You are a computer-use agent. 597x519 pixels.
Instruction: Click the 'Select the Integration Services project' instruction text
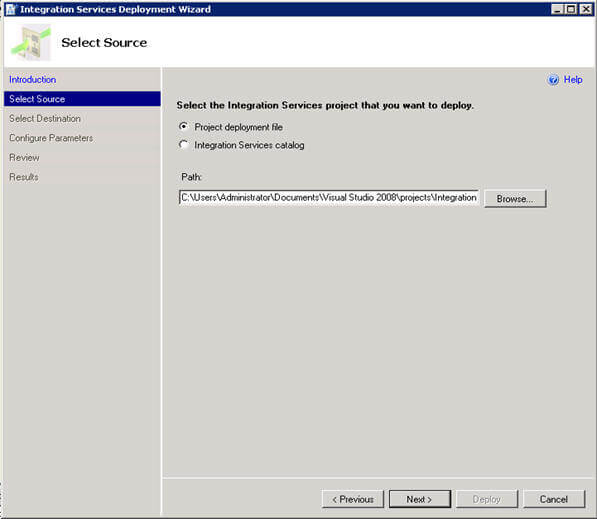tap(325, 105)
